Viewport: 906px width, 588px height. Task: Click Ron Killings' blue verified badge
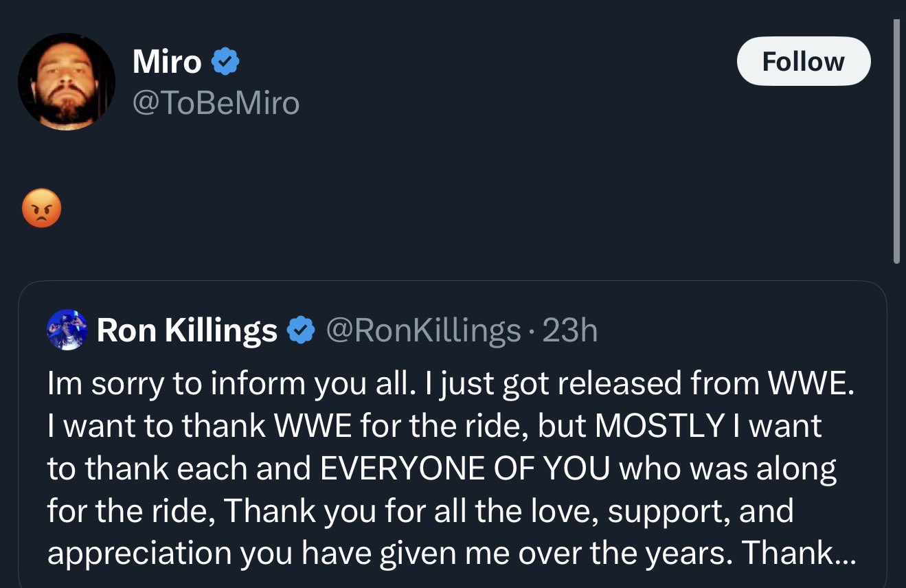[300, 331]
